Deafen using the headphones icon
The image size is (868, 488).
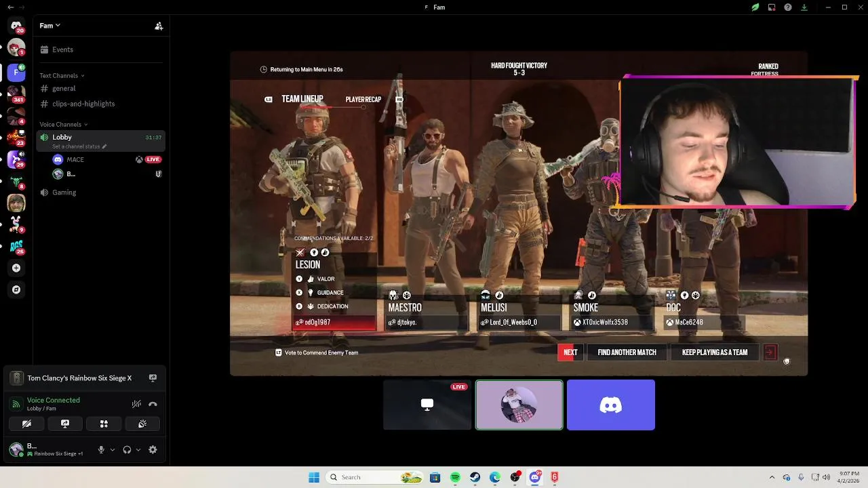click(127, 449)
